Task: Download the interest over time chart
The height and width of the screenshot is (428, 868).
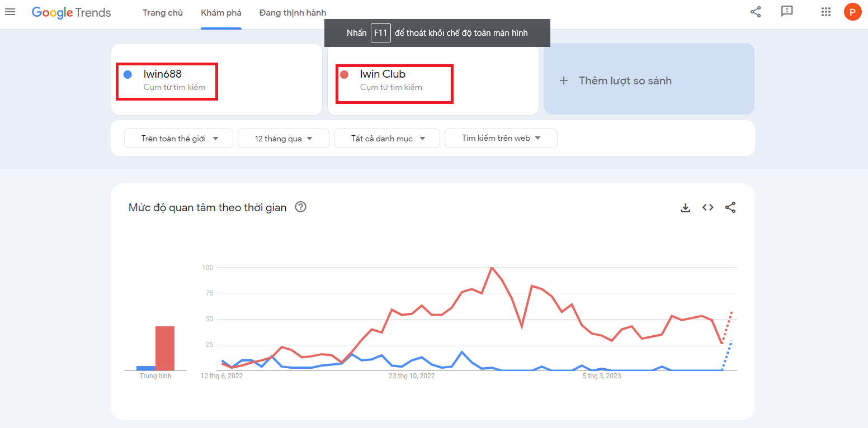Action: click(685, 208)
